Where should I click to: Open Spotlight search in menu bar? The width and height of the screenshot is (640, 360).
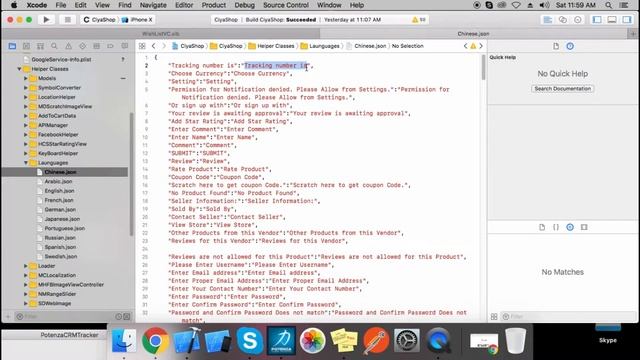tap(609, 5)
